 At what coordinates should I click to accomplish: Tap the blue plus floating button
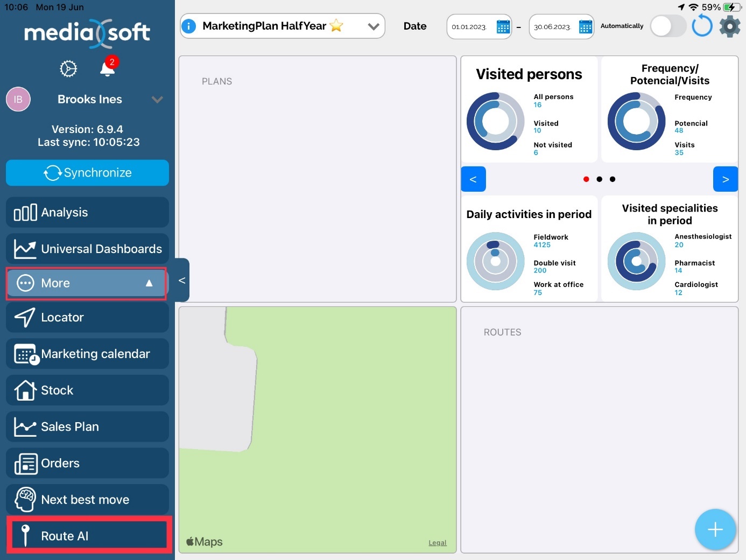click(715, 529)
